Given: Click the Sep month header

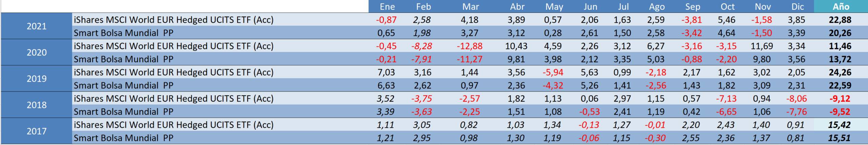Looking at the screenshot, I should (692, 6).
